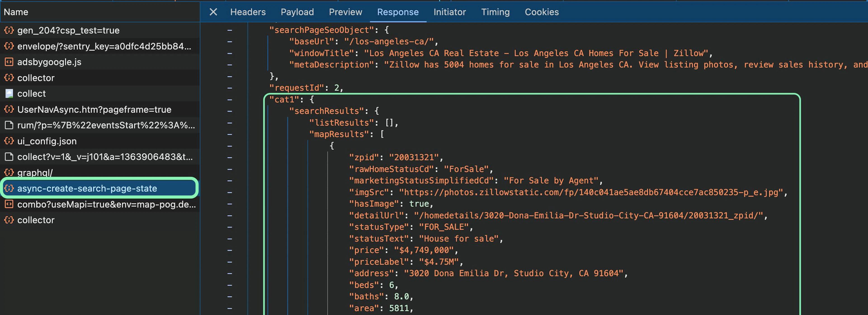Select the async-create-search-page-state request
The width and height of the screenshot is (868, 315).
[x=100, y=188]
